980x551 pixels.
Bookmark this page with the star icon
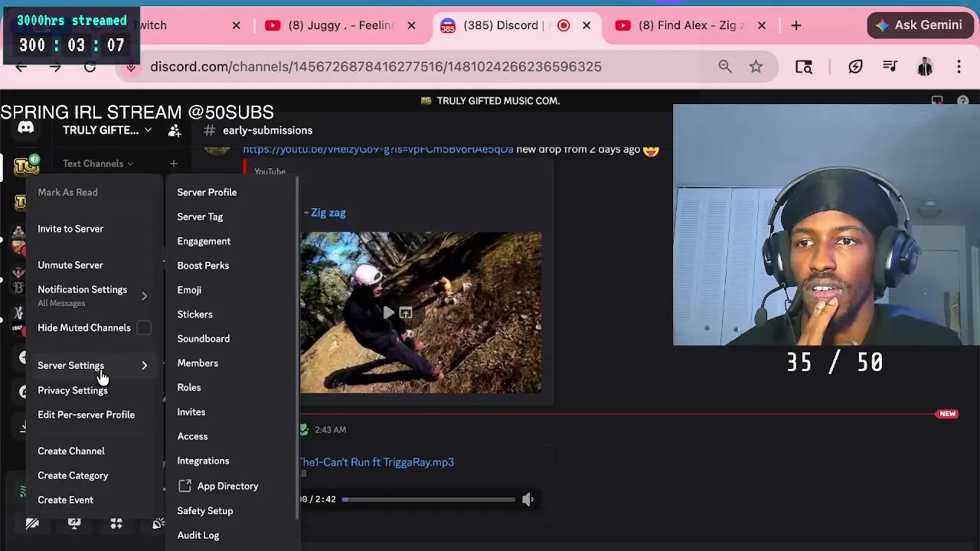(756, 67)
